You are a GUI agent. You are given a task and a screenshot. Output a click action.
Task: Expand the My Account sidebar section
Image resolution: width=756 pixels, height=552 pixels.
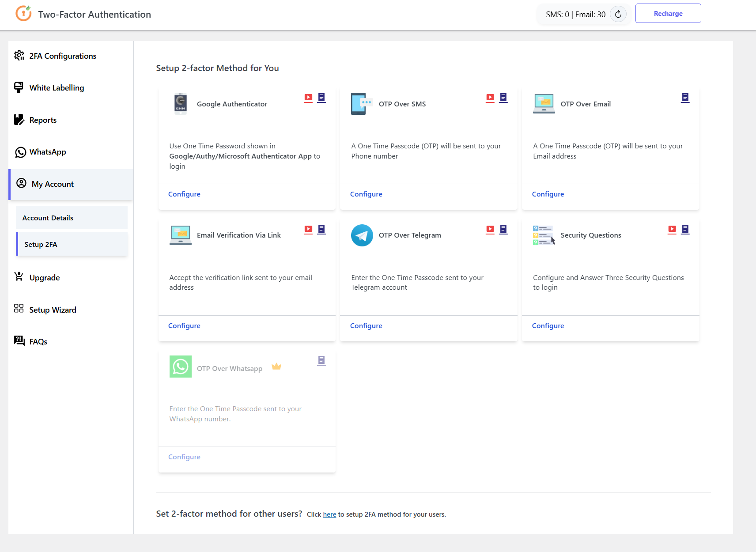coord(53,184)
